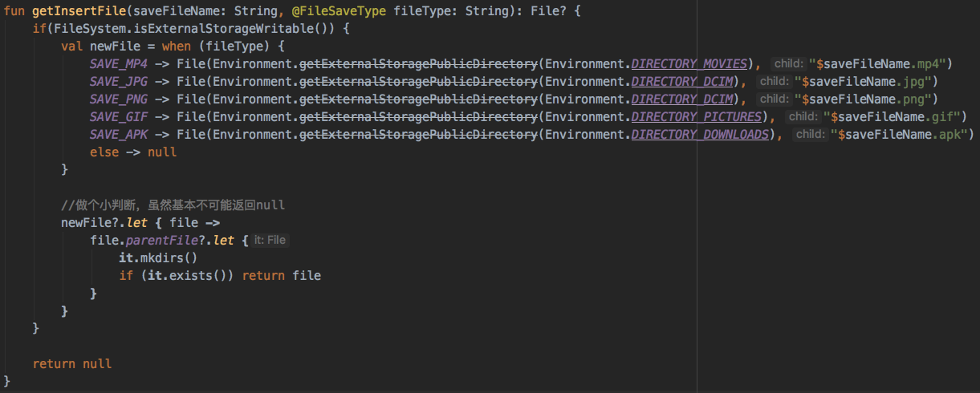Click the final 'return null' statement
This screenshot has width=980, height=393.
(72, 364)
